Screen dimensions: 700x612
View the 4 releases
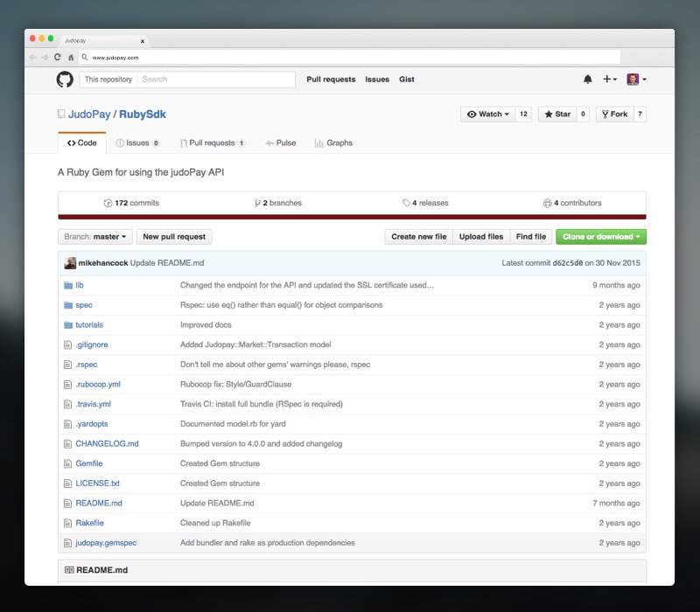(425, 203)
